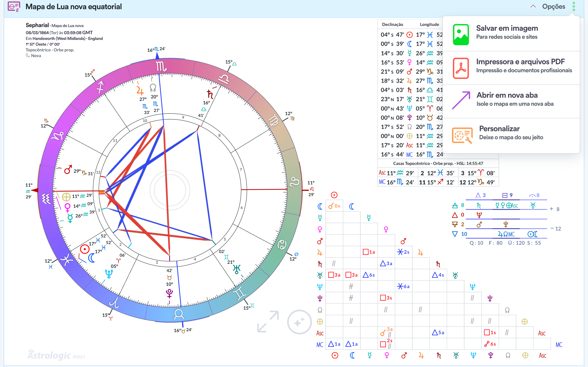Select Salvar em imagem menu entry
The width and height of the screenshot is (588, 367).
[x=507, y=28]
